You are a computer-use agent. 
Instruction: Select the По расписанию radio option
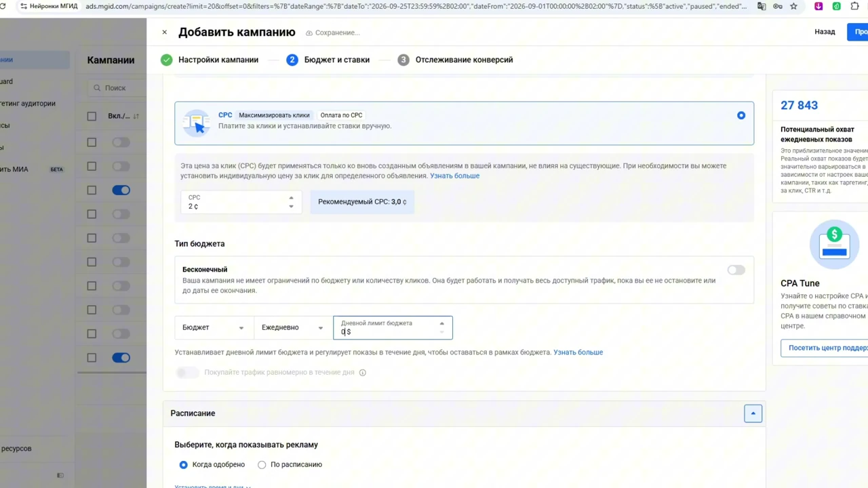point(262,465)
